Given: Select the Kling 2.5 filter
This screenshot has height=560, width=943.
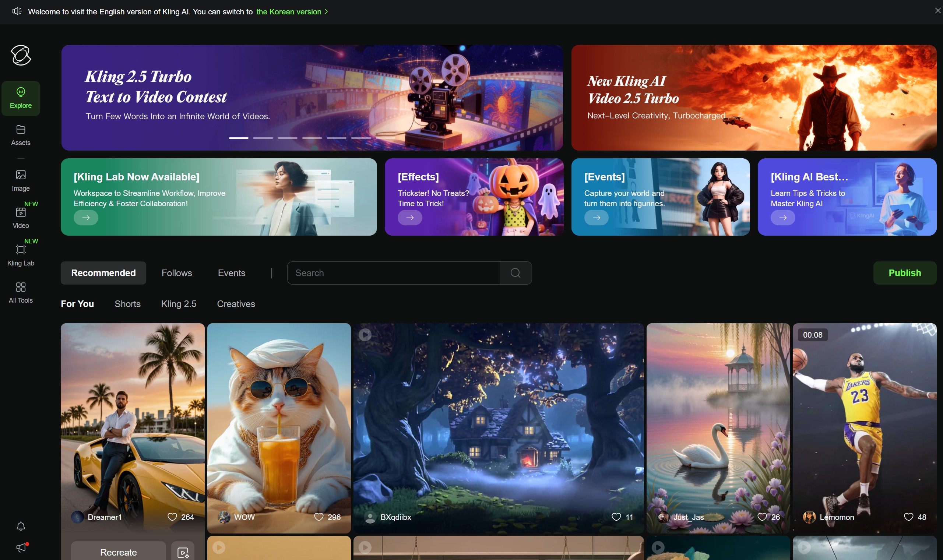Looking at the screenshot, I should click(x=179, y=304).
